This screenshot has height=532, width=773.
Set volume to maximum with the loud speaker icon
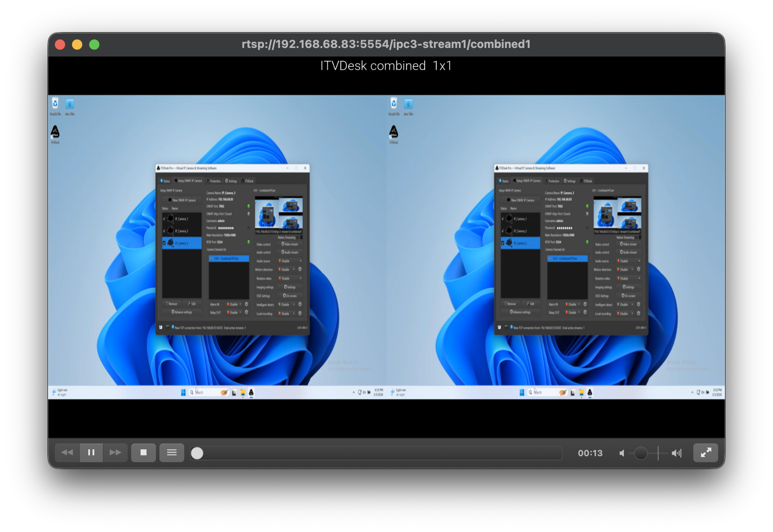[676, 453]
